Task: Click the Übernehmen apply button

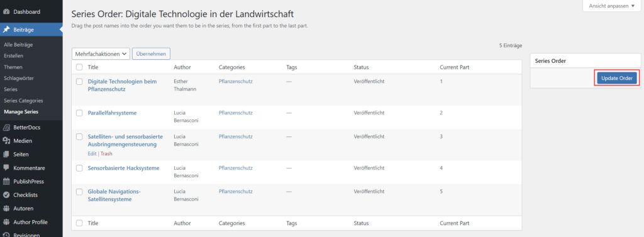Action: tap(151, 54)
